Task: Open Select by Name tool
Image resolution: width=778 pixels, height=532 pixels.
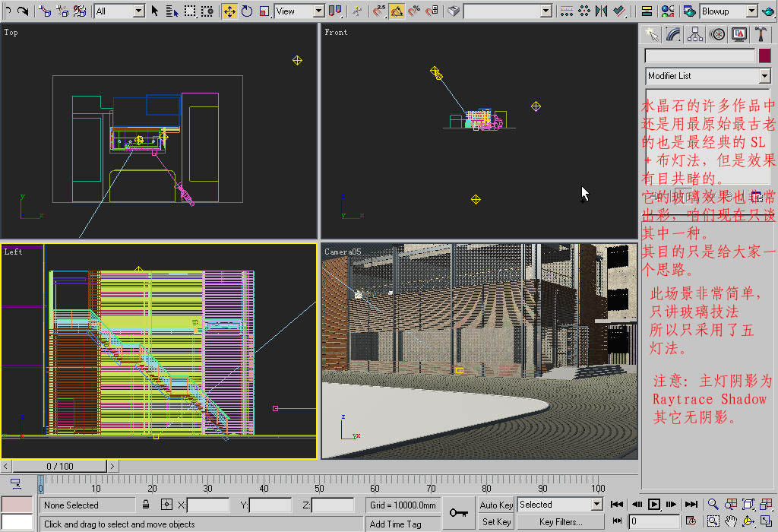Action: pyautogui.click(x=172, y=11)
